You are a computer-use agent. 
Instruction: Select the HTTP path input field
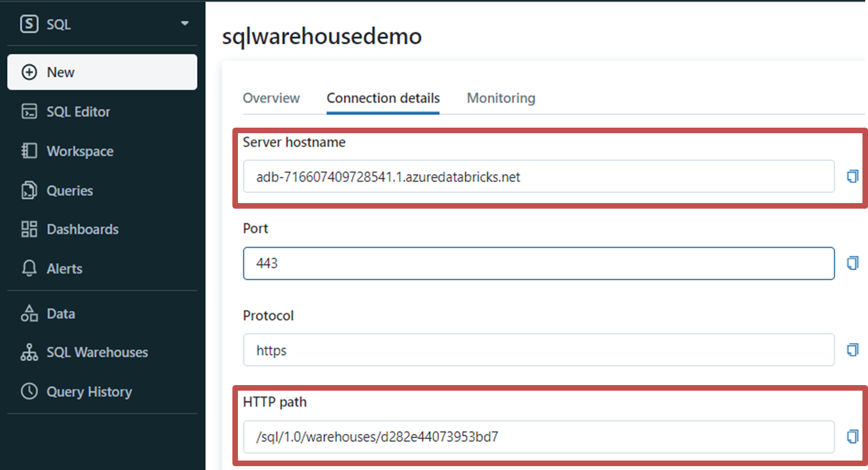pyautogui.click(x=538, y=437)
